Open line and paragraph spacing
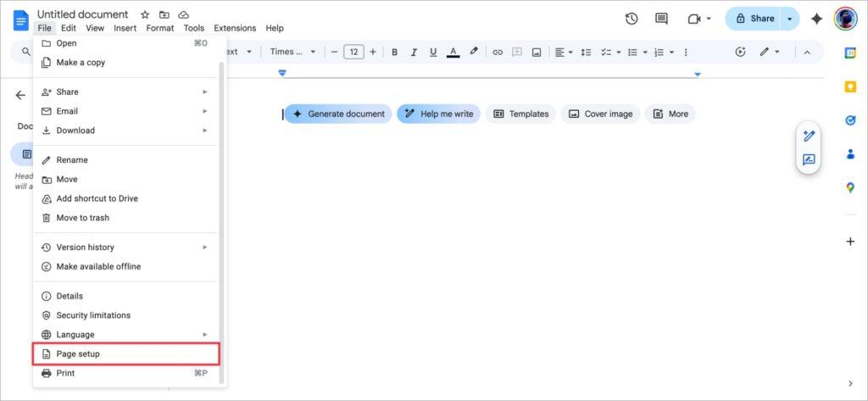Viewport: 868px width, 401px height. (587, 52)
